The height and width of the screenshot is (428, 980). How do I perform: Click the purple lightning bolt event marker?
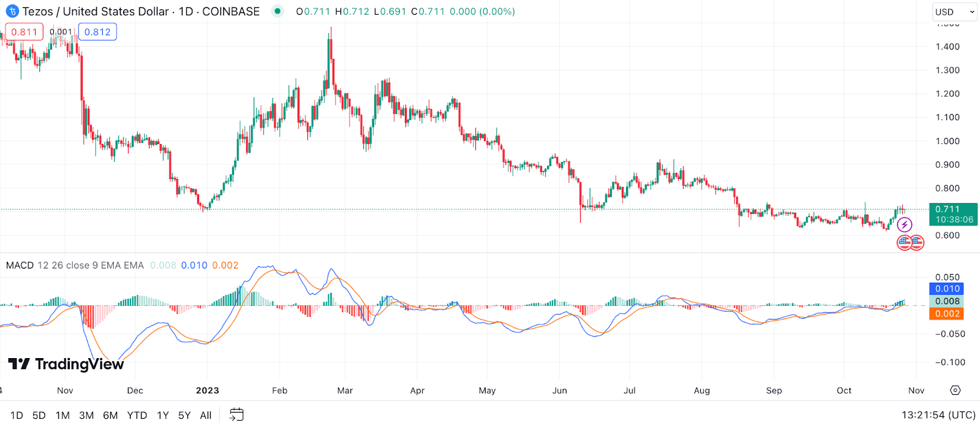(905, 225)
